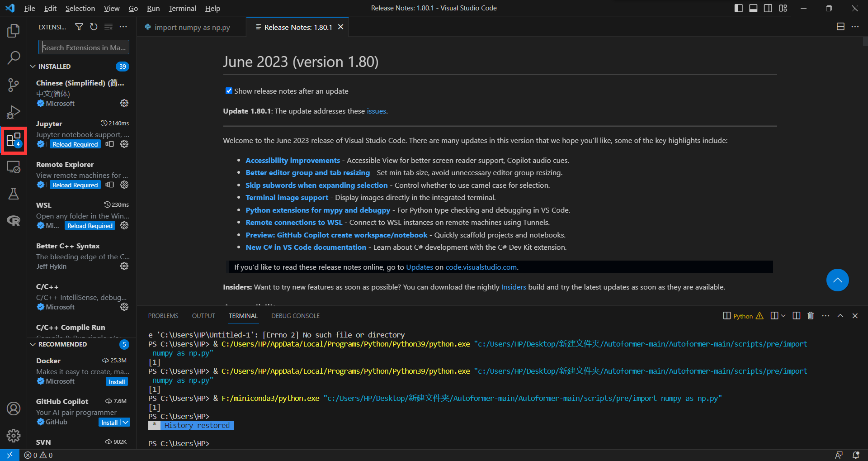Image resolution: width=868 pixels, height=461 pixels.
Task: Open Terminal image support link
Action: pyautogui.click(x=287, y=197)
